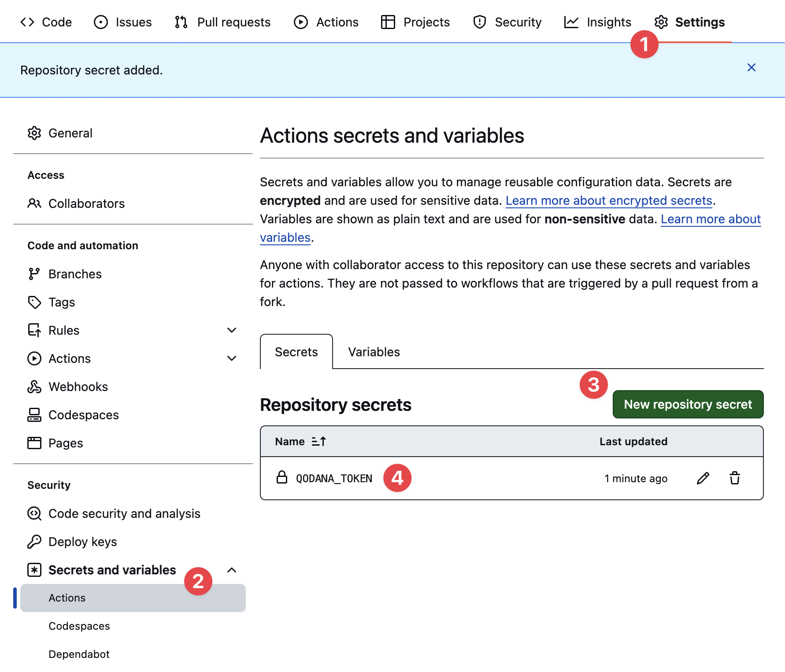Select Dependabot under Secrets and variables
This screenshot has width=785, height=672.
[x=133, y=654]
